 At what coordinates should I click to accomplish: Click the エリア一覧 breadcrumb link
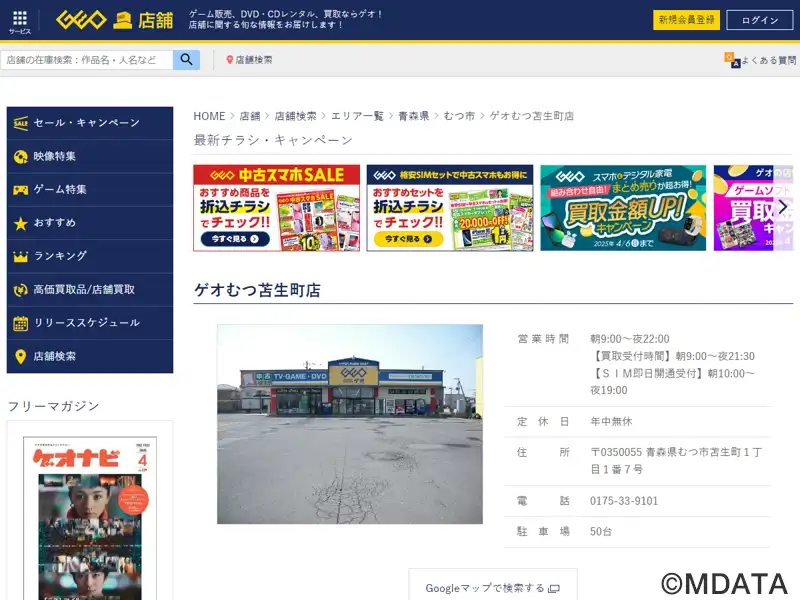[x=357, y=116]
